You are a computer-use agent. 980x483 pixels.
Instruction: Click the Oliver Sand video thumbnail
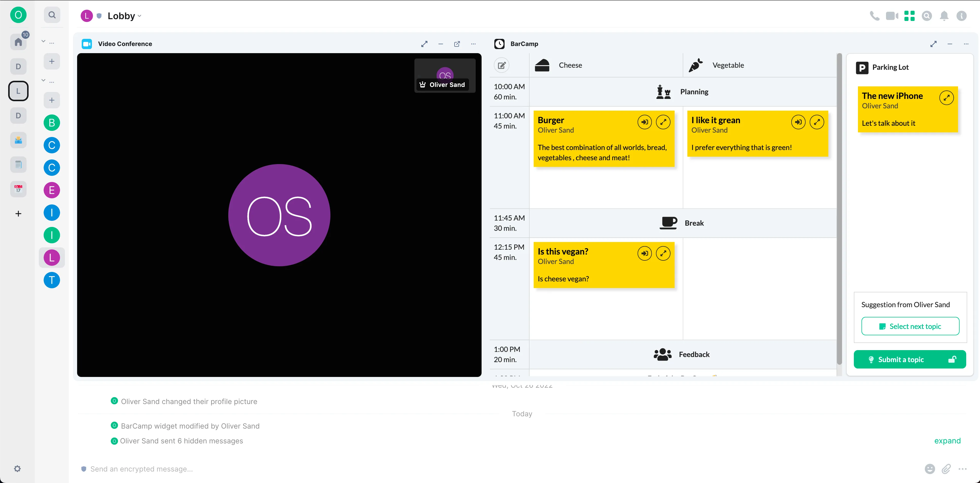coord(445,75)
